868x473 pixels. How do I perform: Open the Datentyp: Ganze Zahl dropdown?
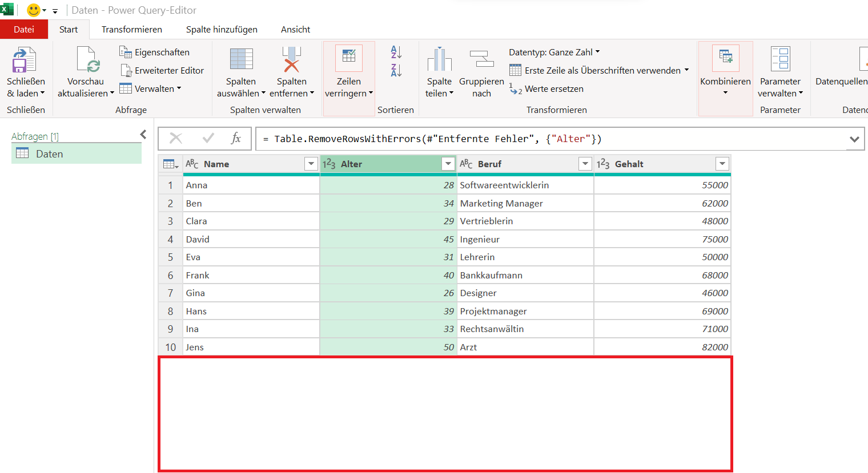click(x=554, y=52)
